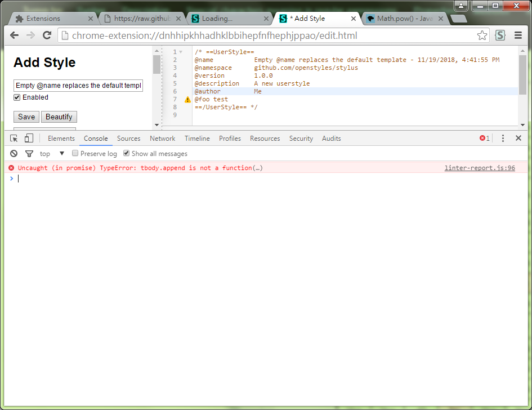The height and width of the screenshot is (410, 532).
Task: Click the left panel scrollbar down arrow
Action: [157, 125]
